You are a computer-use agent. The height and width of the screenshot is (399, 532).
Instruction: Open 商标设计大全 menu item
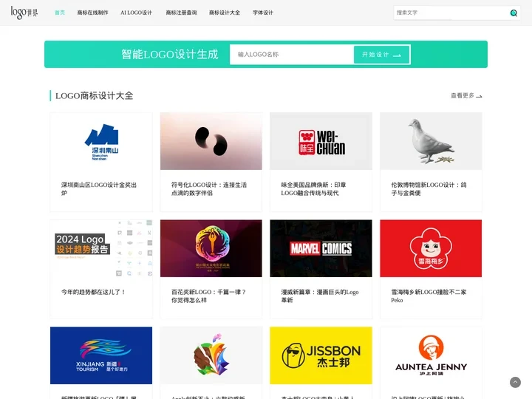point(225,13)
